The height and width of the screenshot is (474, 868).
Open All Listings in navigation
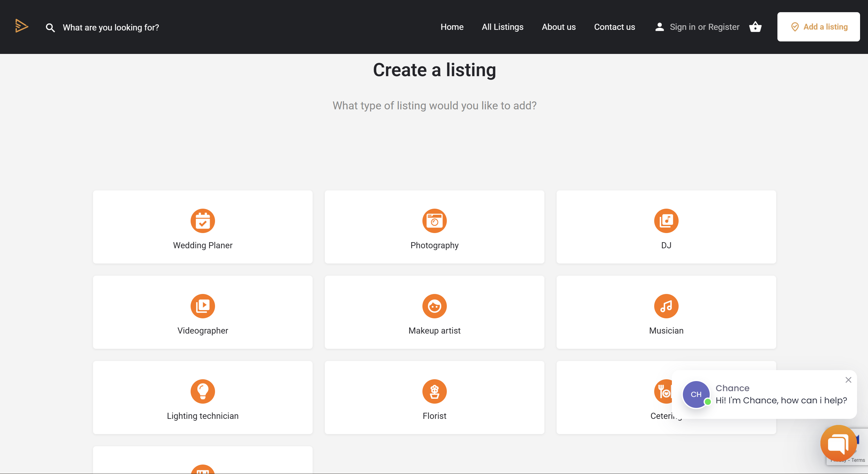click(502, 27)
